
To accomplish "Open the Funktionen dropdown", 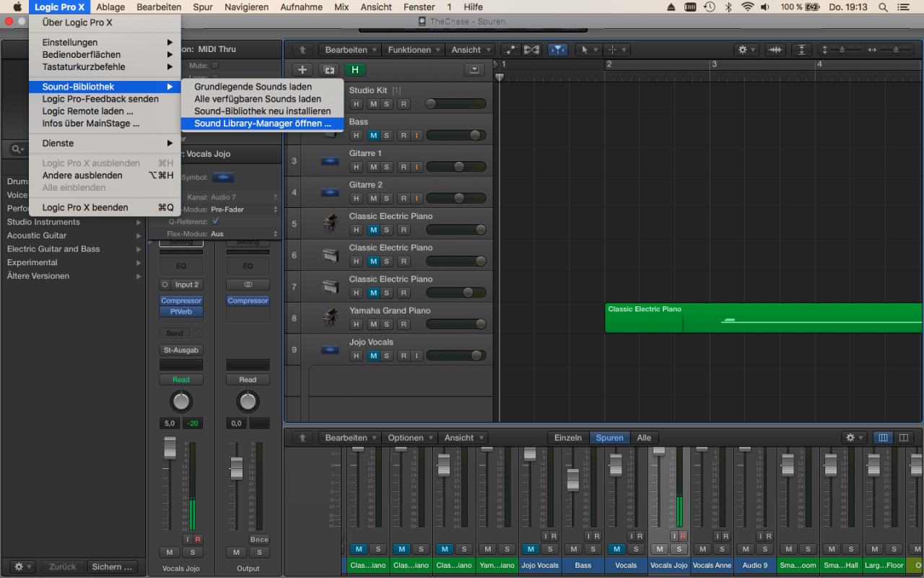I will [414, 50].
